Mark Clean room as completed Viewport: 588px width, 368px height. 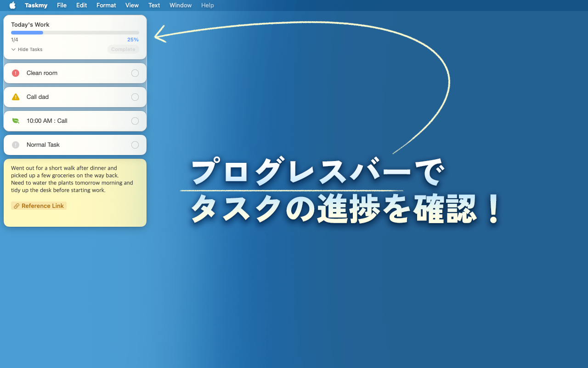pyautogui.click(x=135, y=73)
